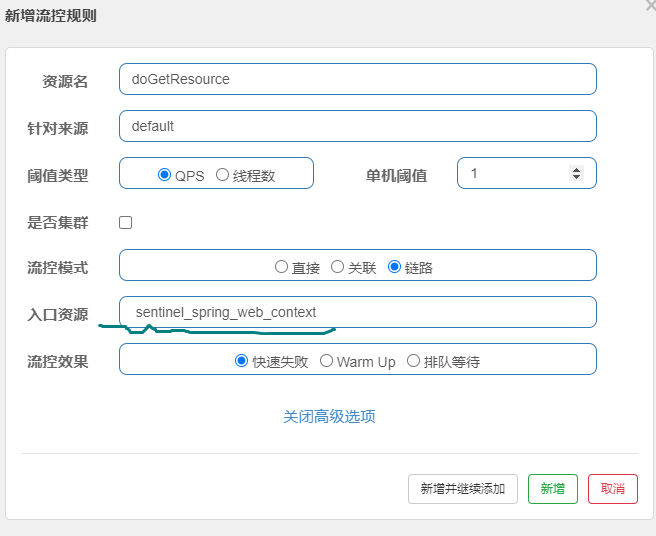
Task: Select 排队等待 flow control effect
Action: point(413,360)
